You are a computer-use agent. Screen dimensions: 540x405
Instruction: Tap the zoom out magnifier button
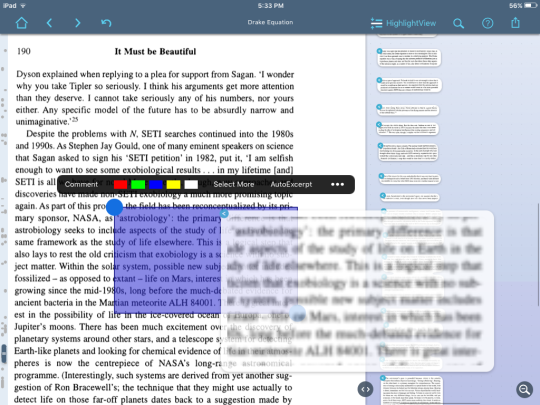[525, 390]
